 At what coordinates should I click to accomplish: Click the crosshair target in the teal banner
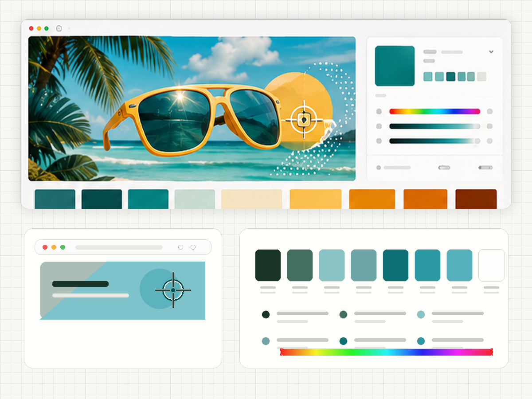173,290
